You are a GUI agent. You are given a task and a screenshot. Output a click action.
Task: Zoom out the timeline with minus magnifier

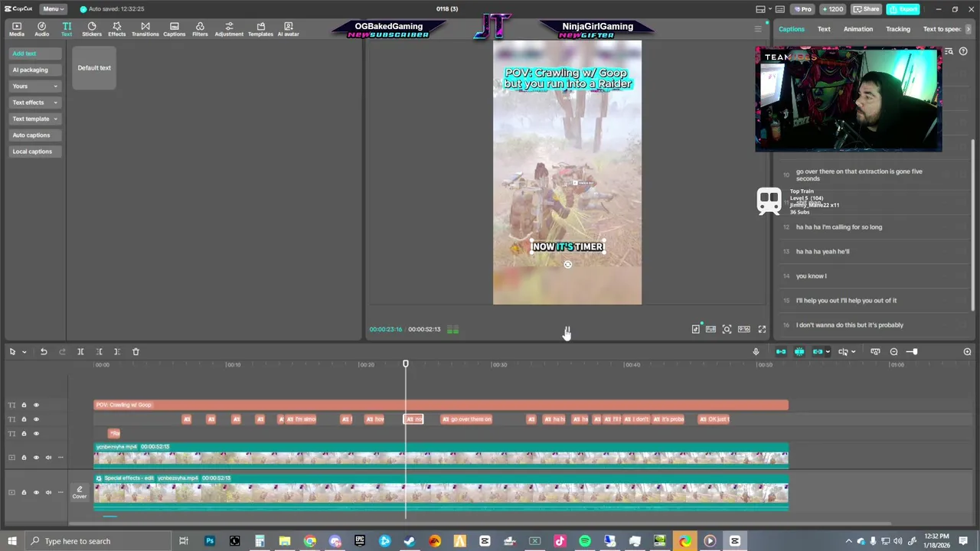click(x=893, y=351)
